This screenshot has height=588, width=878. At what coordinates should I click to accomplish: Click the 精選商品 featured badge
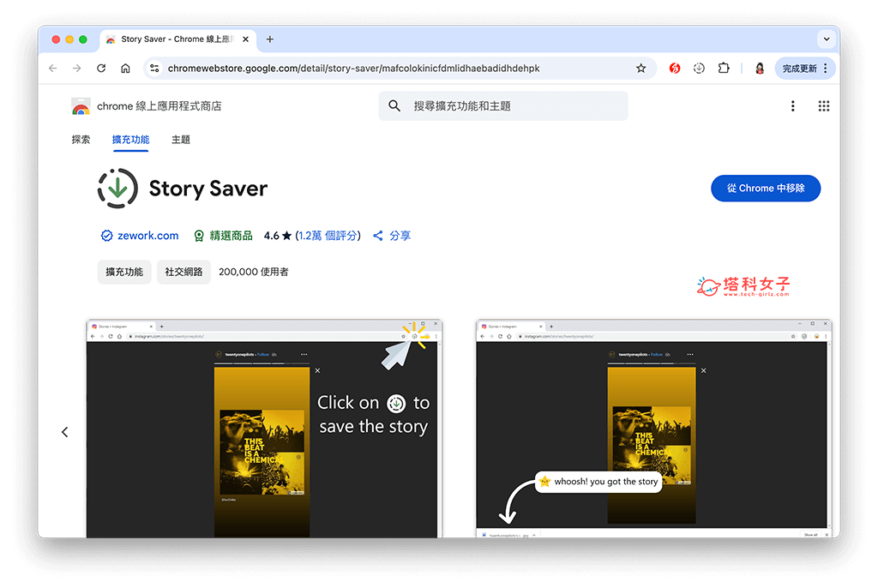pyautogui.click(x=224, y=236)
